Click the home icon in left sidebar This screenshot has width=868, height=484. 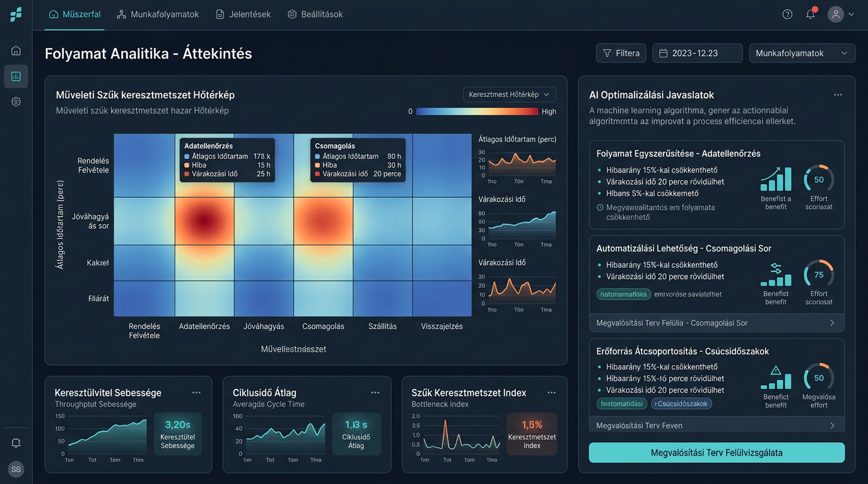point(16,50)
